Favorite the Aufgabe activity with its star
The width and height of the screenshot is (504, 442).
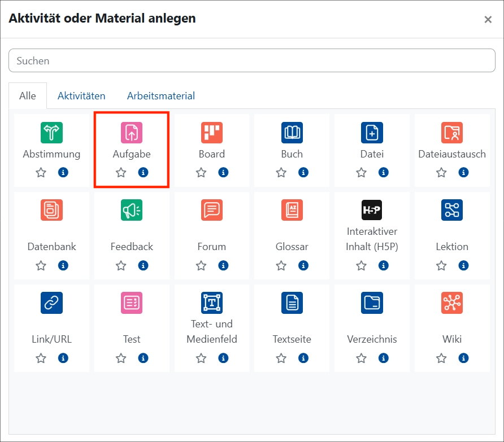[120, 173]
